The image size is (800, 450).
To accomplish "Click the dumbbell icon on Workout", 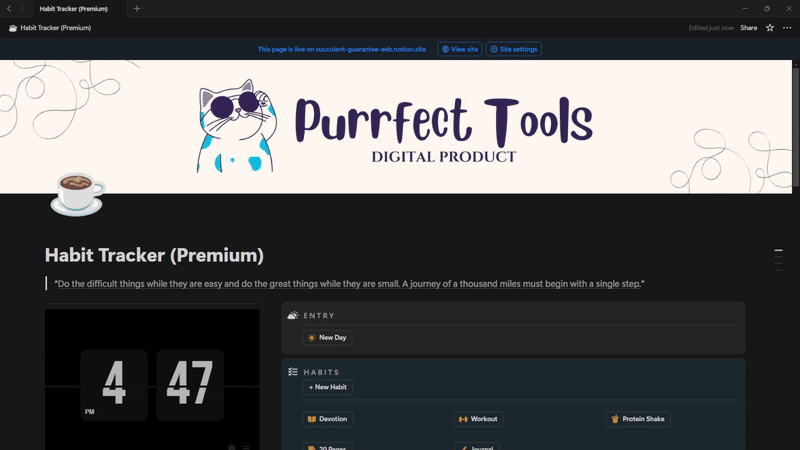I will click(463, 419).
